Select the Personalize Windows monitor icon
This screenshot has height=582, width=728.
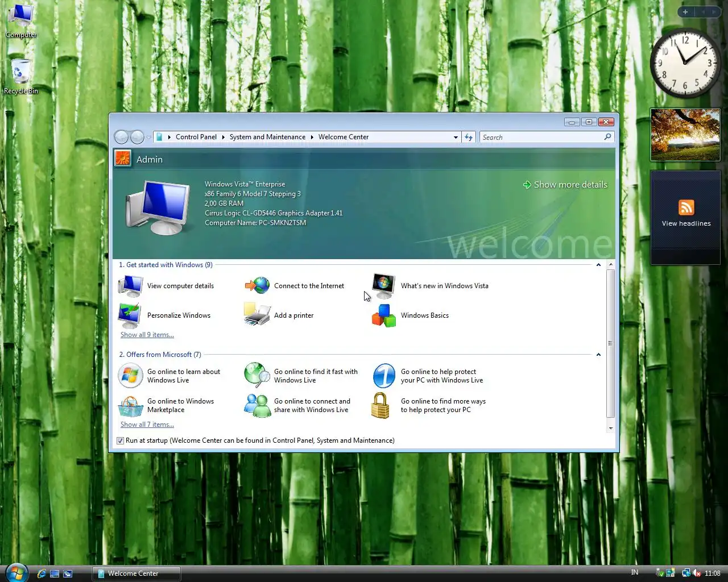coord(130,315)
